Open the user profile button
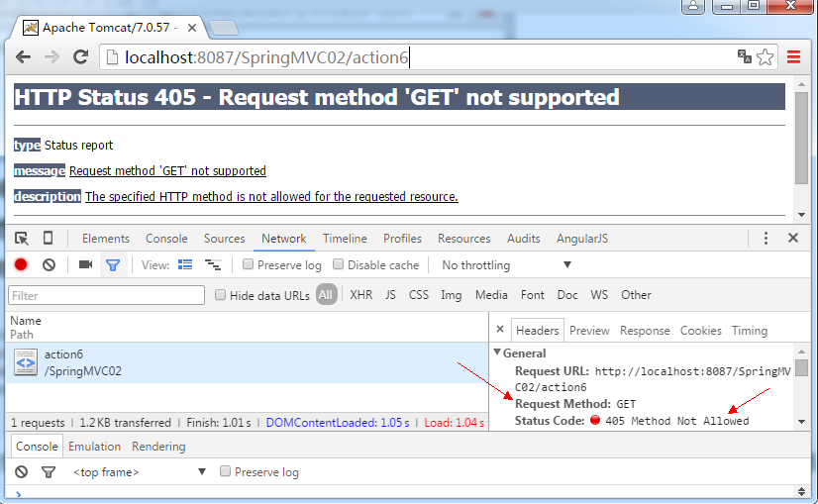This screenshot has height=504, width=818. click(693, 6)
